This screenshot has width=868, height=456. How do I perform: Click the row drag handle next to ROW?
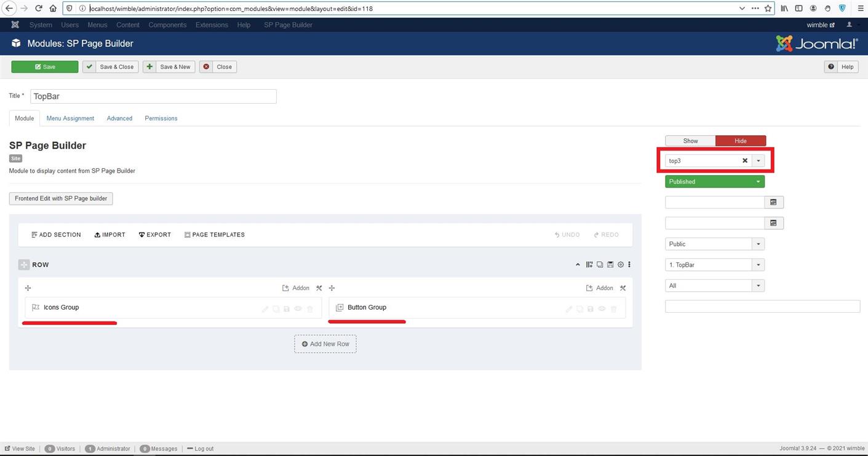pyautogui.click(x=24, y=265)
